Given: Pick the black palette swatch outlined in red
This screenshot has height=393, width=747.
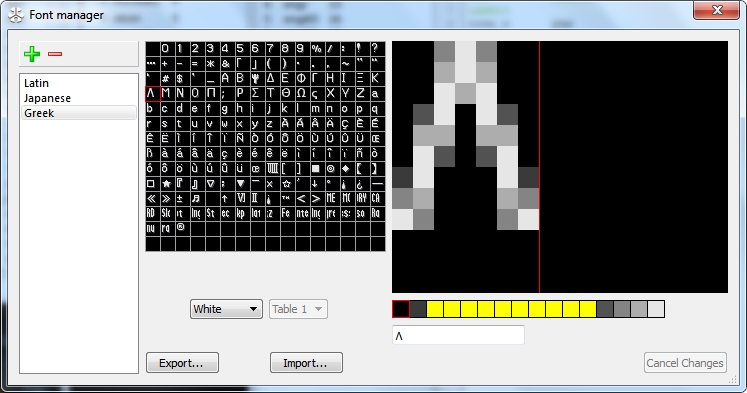Looking at the screenshot, I should (x=401, y=309).
